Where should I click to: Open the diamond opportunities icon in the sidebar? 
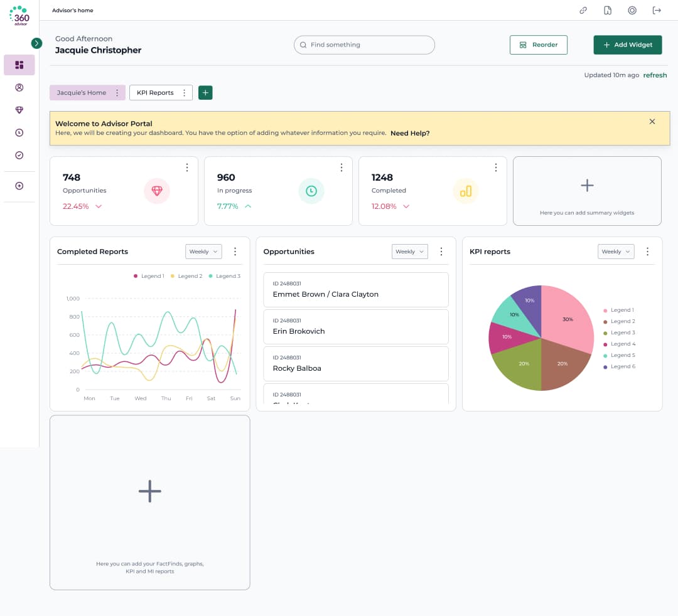click(x=19, y=110)
